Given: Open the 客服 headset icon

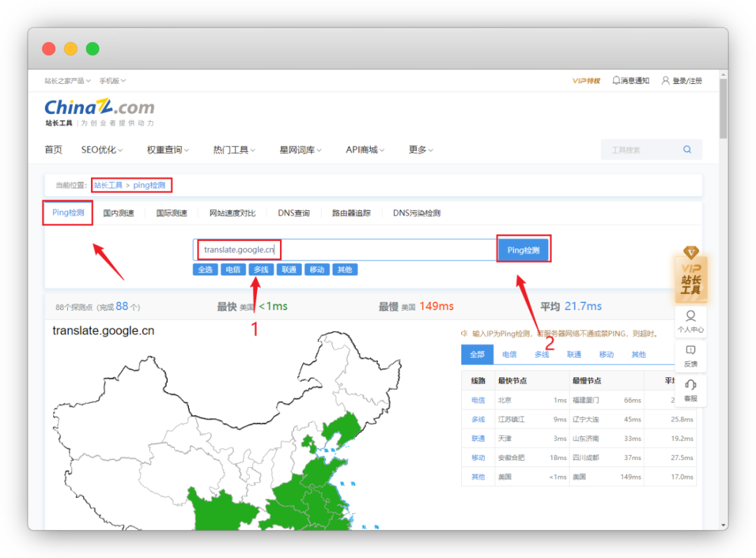Looking at the screenshot, I should click(x=691, y=391).
